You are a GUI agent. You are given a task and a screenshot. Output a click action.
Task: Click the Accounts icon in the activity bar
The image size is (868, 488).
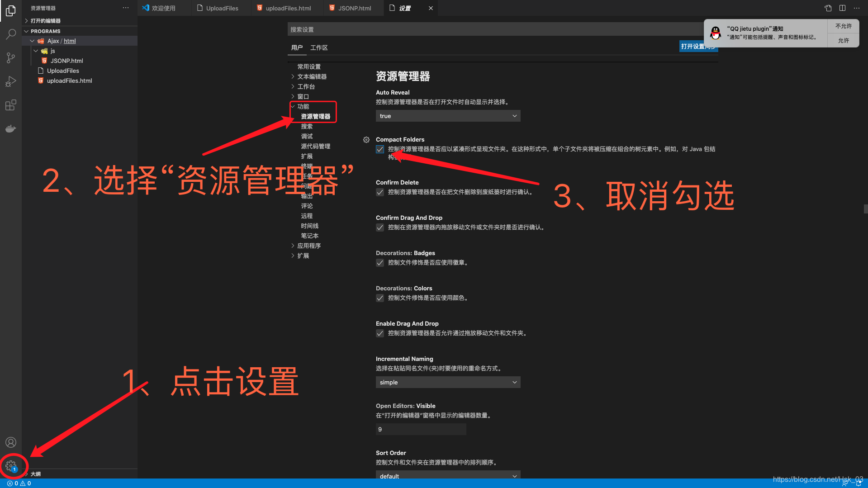(11, 442)
